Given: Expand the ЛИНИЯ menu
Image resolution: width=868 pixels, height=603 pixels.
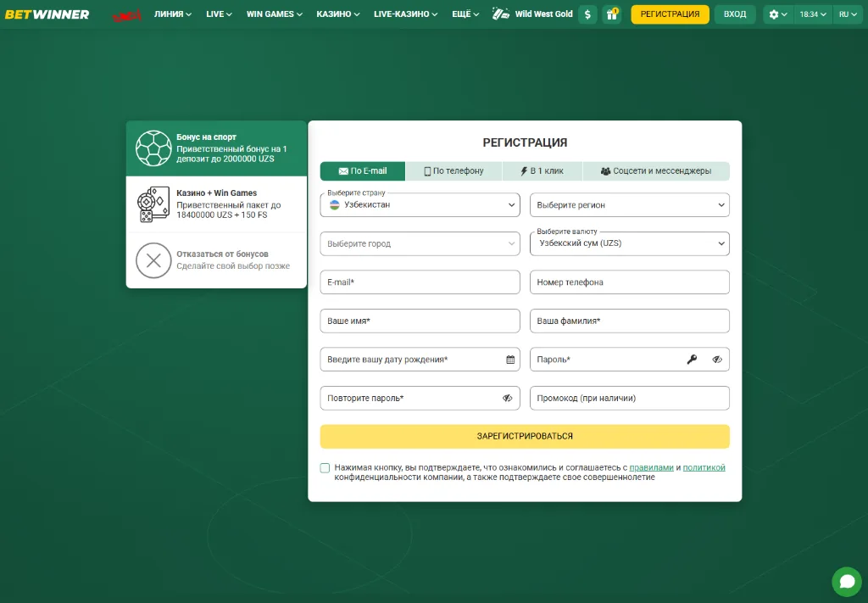Looking at the screenshot, I should (x=173, y=14).
